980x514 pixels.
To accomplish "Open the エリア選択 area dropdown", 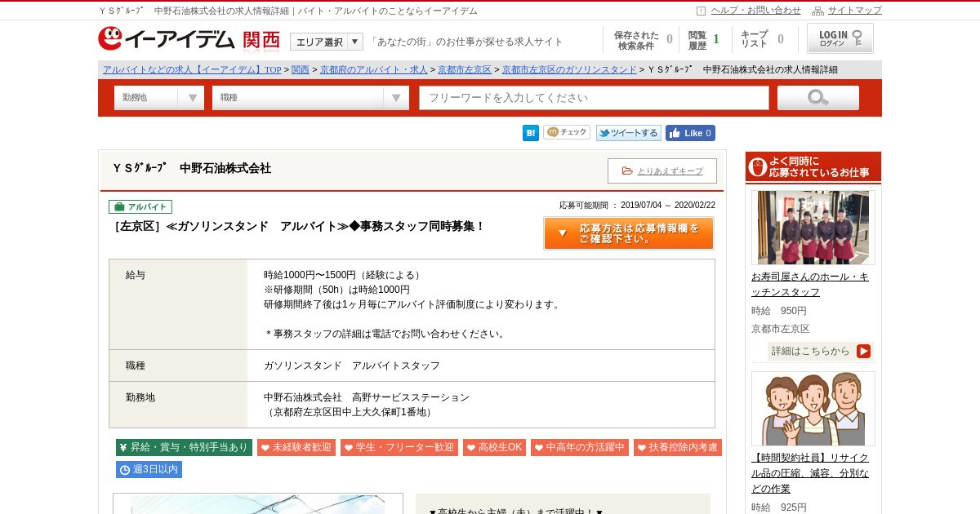I will (327, 42).
